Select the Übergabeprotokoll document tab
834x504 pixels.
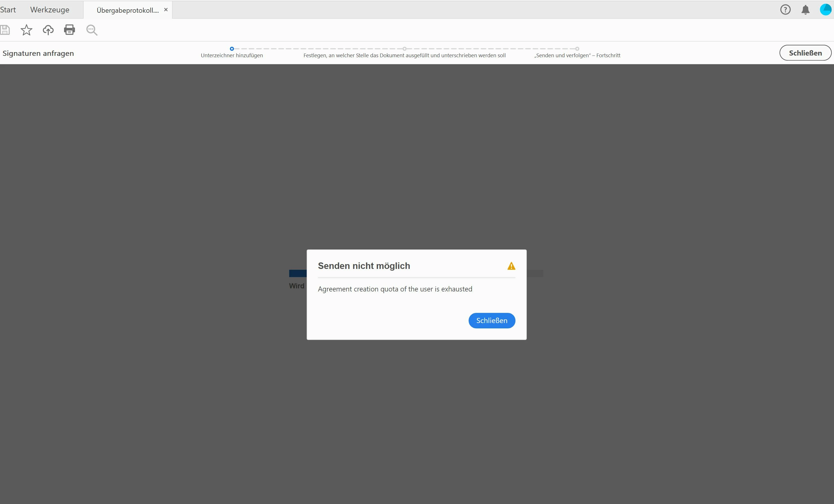128,10
